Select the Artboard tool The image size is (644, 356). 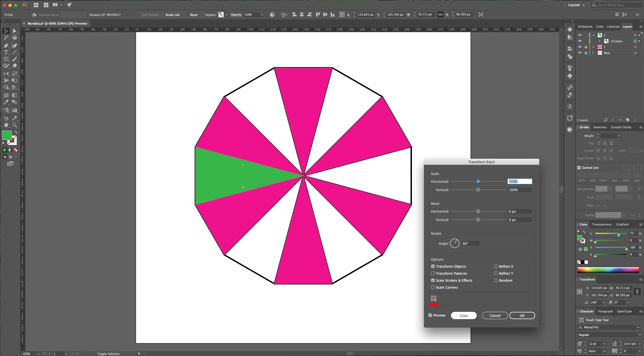coord(6,118)
